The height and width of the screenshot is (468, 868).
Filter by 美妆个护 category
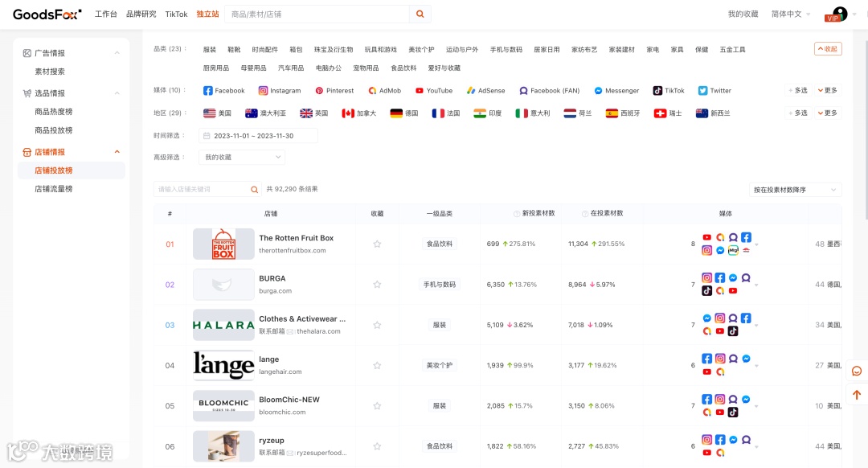tap(421, 50)
